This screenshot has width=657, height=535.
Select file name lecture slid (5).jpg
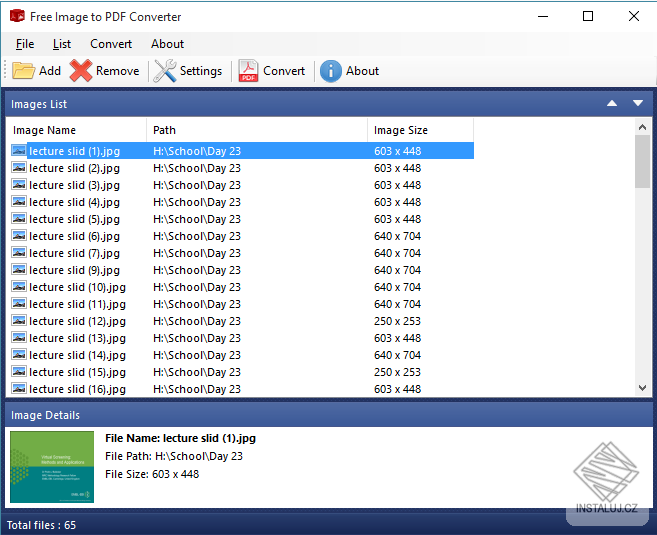pyautogui.click(x=75, y=219)
